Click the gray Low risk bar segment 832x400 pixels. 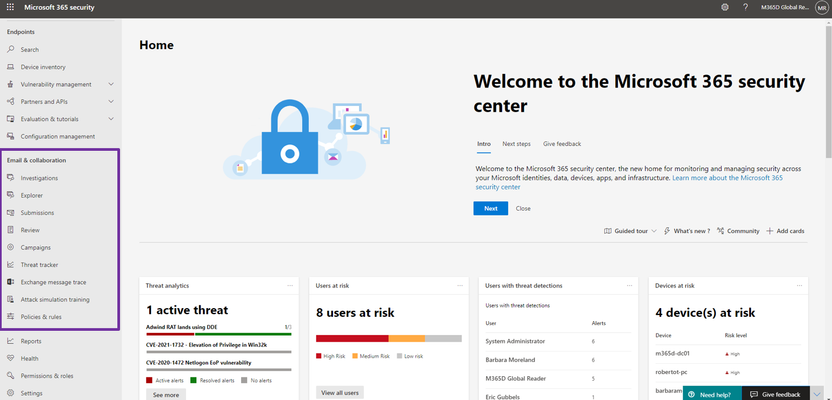pos(443,338)
